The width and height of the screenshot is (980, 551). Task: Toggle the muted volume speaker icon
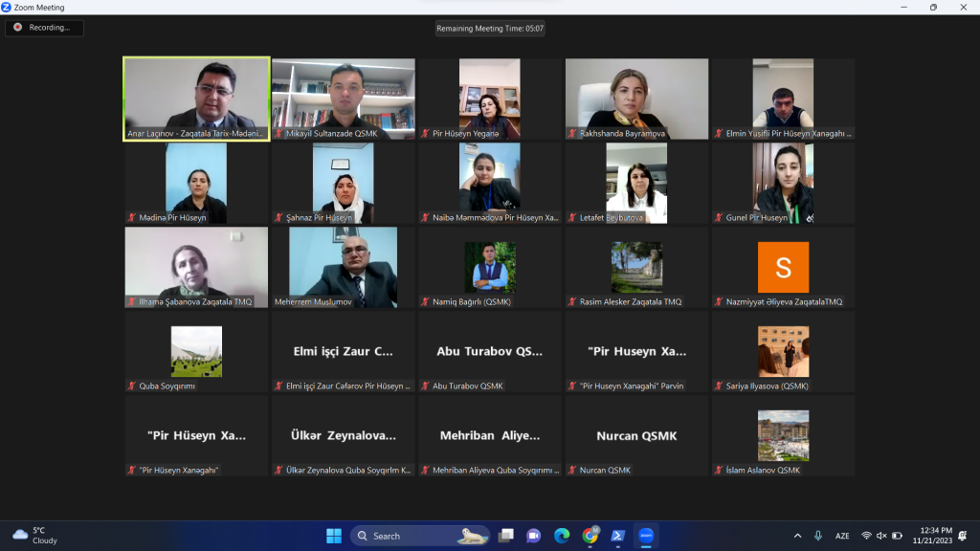pos(881,536)
